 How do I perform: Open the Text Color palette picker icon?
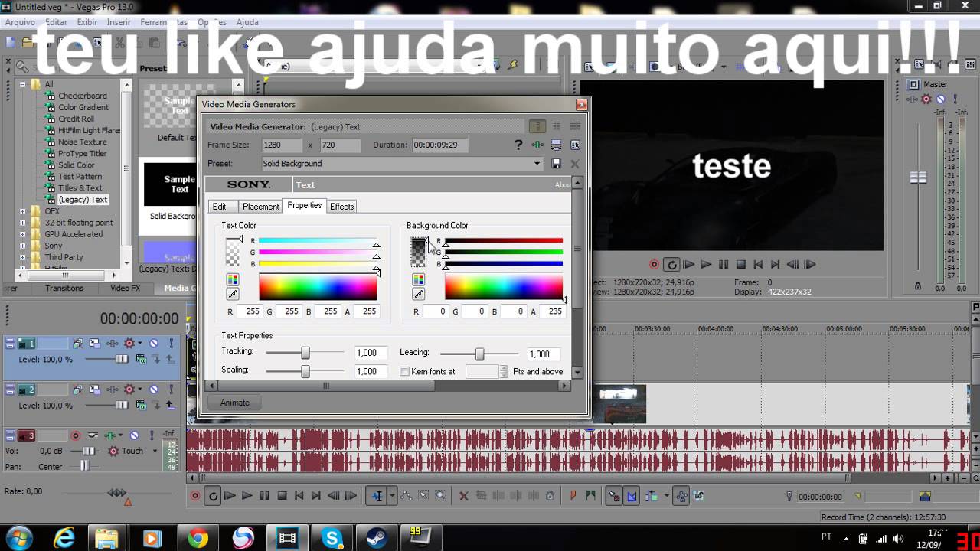pyautogui.click(x=233, y=279)
